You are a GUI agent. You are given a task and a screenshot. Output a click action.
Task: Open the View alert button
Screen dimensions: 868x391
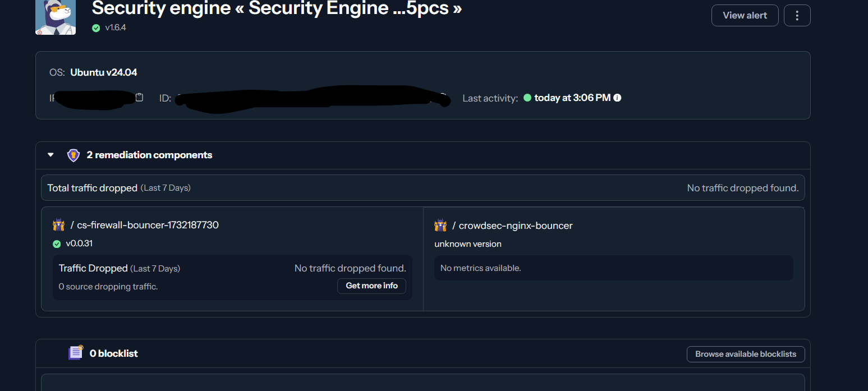coord(745,15)
